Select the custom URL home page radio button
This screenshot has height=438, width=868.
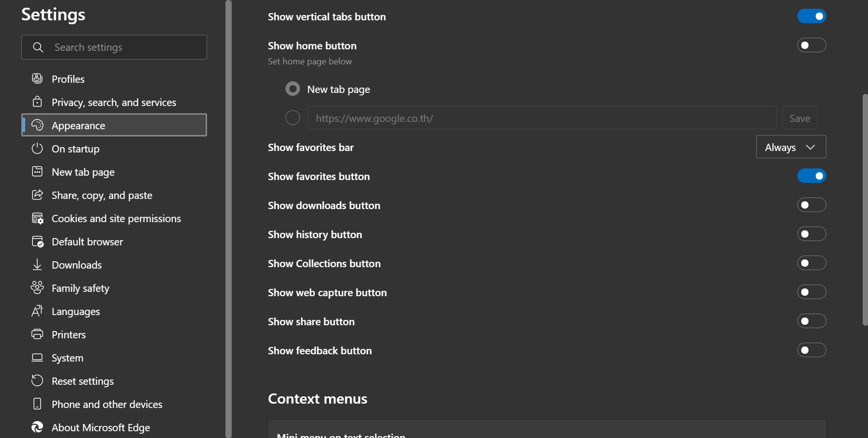tap(293, 118)
